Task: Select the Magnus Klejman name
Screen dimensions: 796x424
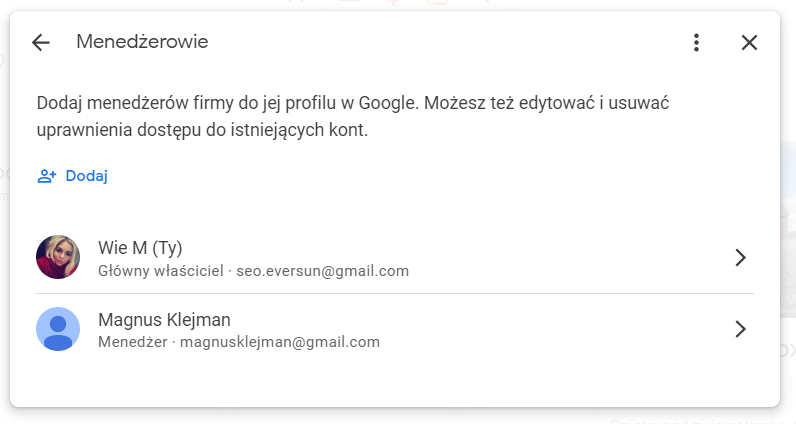Action: [164, 320]
